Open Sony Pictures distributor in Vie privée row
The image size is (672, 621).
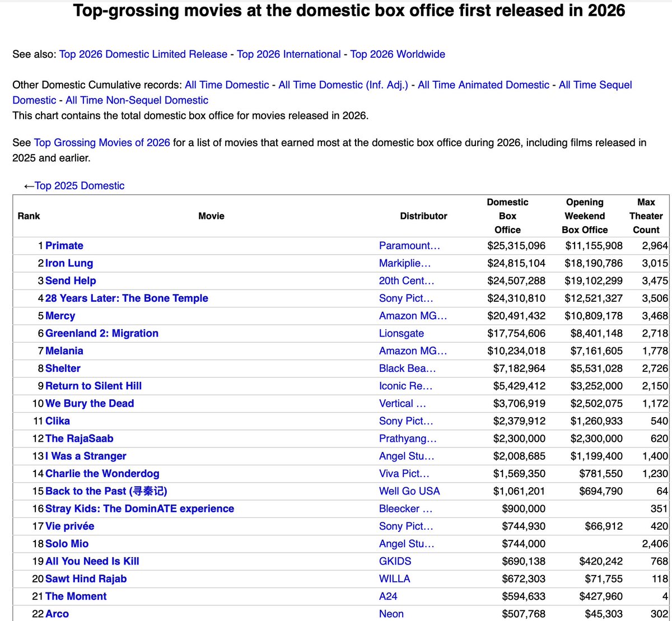[406, 526]
